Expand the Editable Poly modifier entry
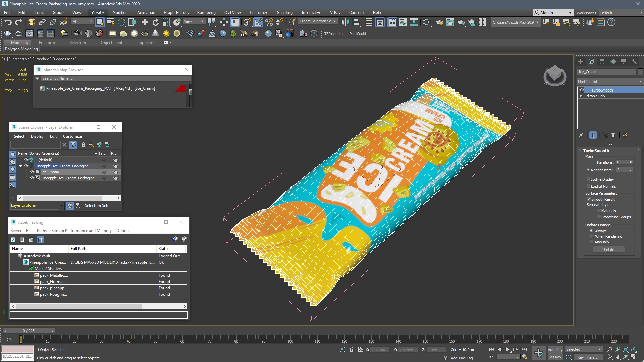 point(581,96)
